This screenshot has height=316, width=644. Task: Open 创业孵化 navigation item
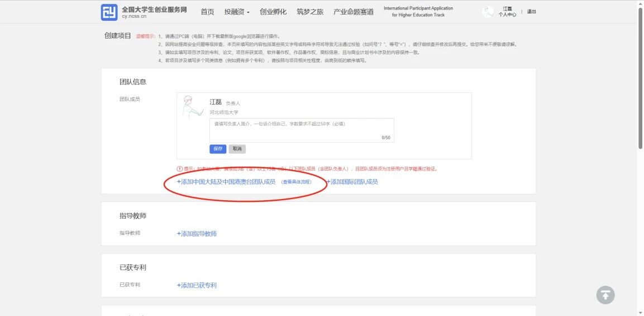[x=273, y=12]
